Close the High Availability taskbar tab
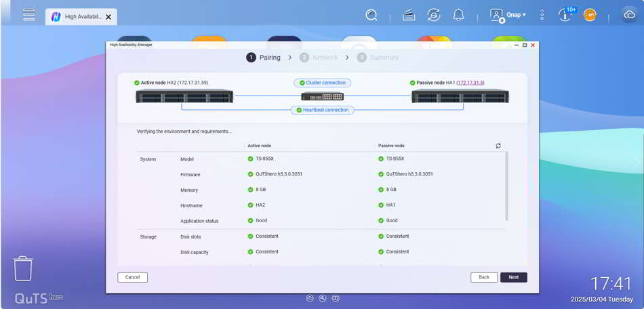 (108, 17)
